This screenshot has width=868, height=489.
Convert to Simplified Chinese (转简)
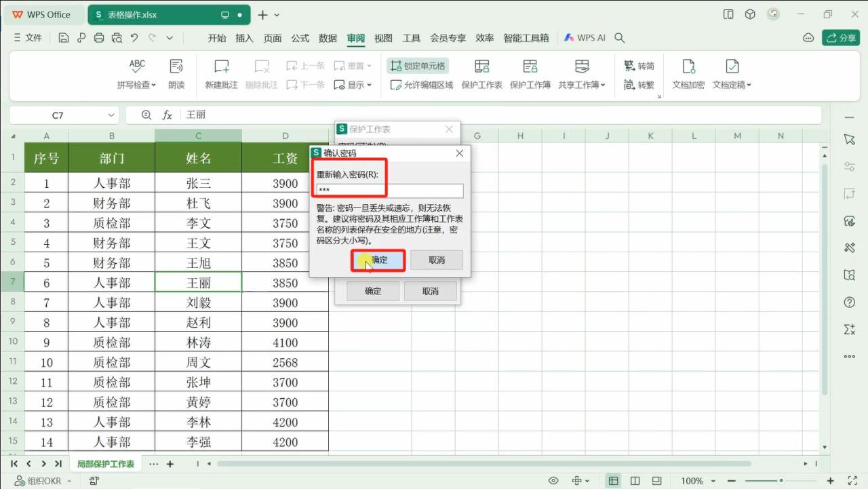(639, 66)
